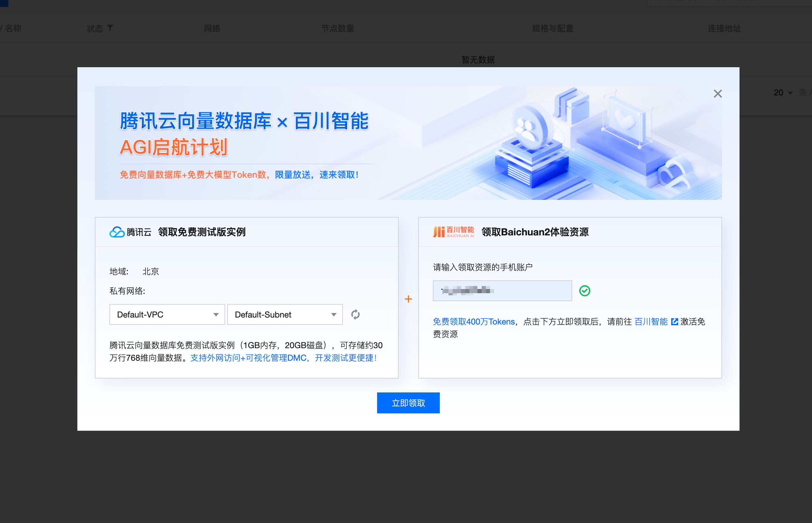The width and height of the screenshot is (812, 523).
Task: Click the 网络 column header
Action: coord(212,29)
